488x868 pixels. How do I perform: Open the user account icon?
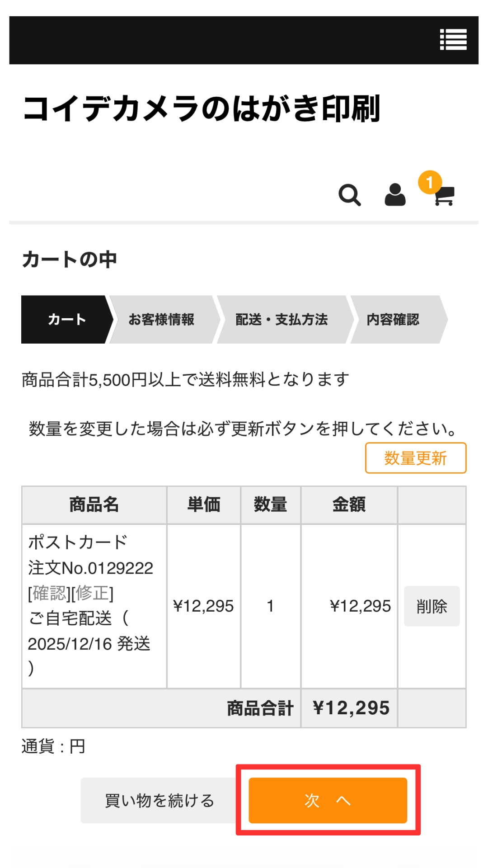click(395, 195)
